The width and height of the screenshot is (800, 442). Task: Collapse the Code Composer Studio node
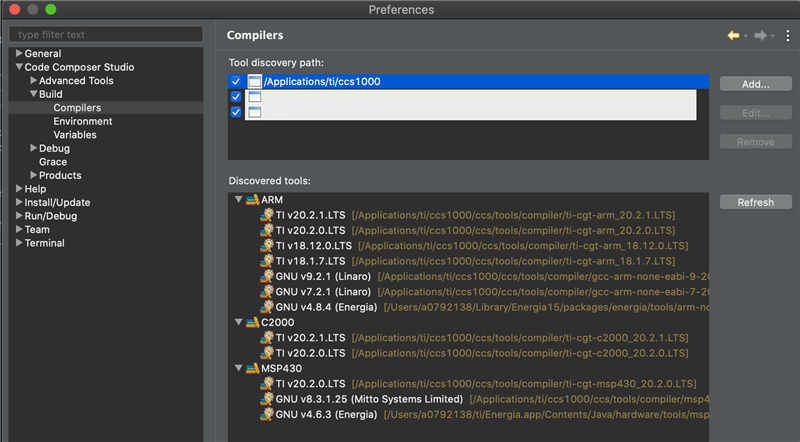pos(19,67)
